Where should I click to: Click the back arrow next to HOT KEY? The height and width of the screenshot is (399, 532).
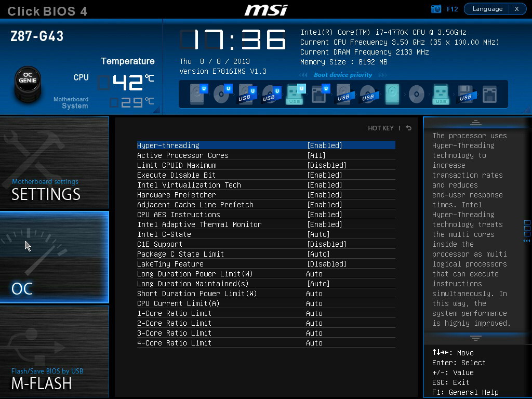click(408, 128)
